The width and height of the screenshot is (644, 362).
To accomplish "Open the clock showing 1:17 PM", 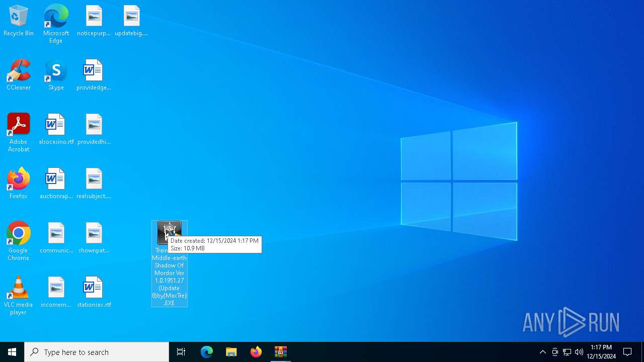I will pos(601,352).
